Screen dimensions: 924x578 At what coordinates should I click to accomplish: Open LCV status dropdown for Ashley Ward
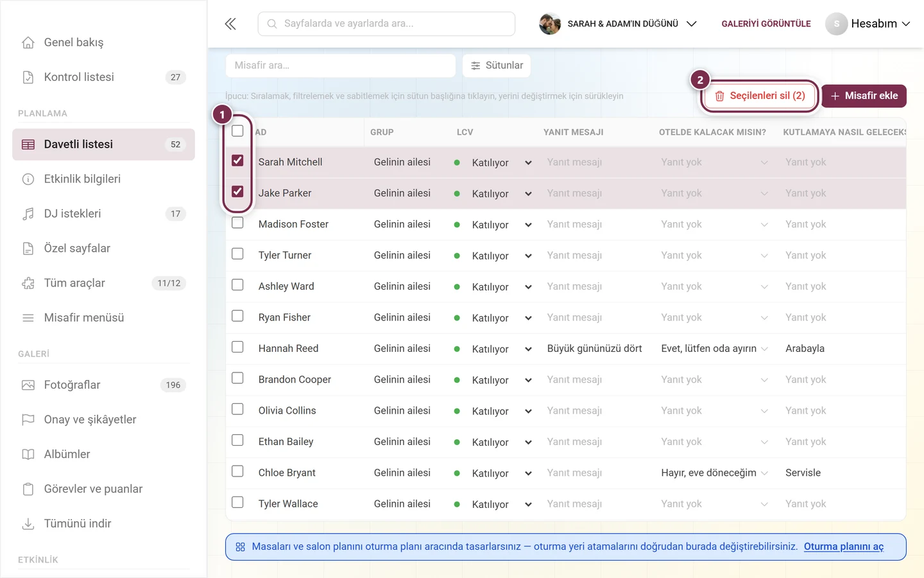click(528, 287)
